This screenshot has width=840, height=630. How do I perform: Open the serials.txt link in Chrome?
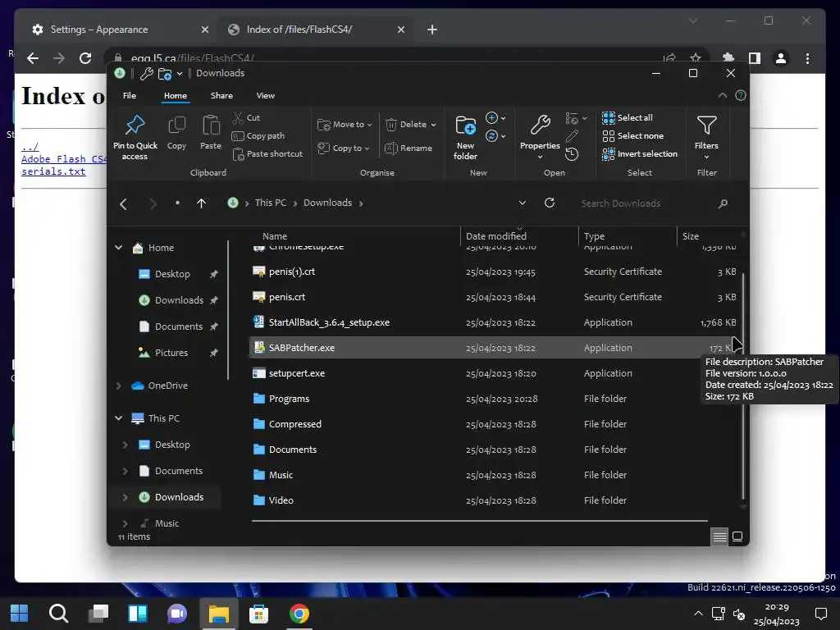pyautogui.click(x=53, y=171)
